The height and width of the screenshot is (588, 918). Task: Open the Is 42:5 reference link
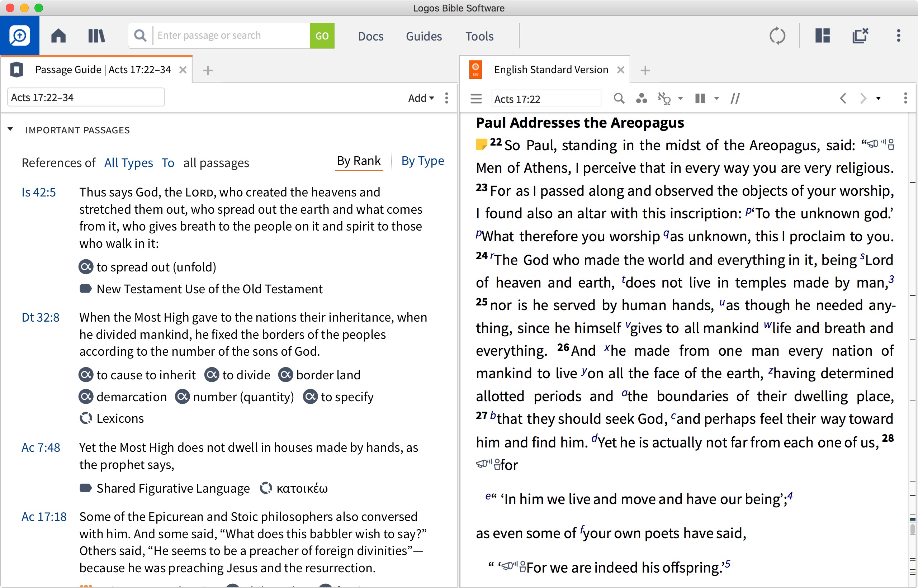[39, 193]
